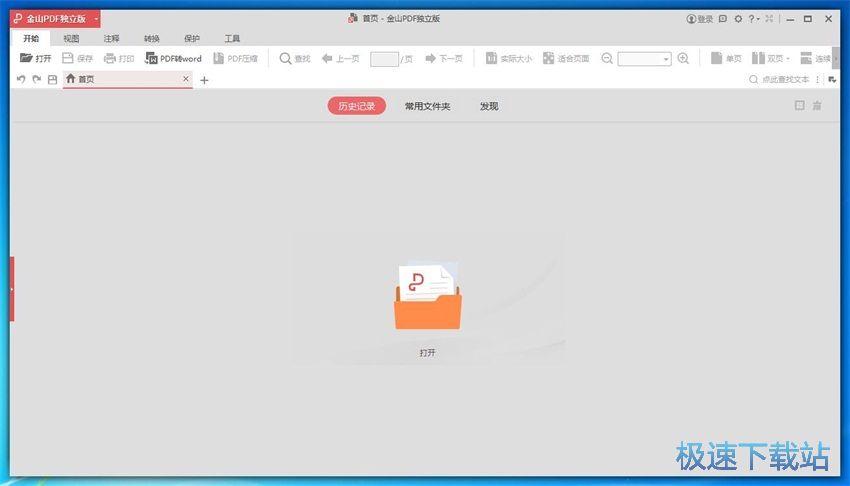
Task: Click the page number input field
Action: coord(384,59)
